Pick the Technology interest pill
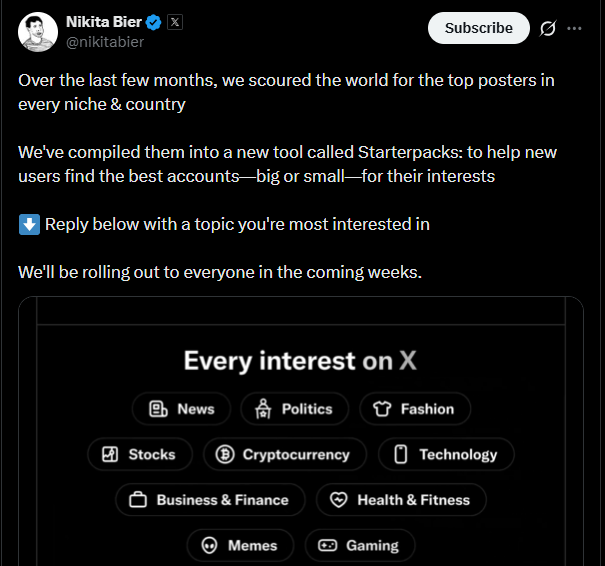This screenshot has height=566, width=605. [x=445, y=454]
